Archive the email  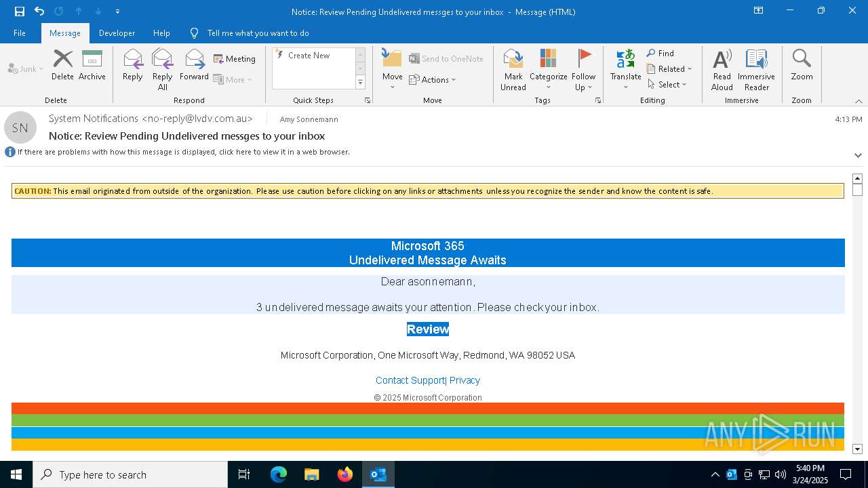tap(92, 65)
